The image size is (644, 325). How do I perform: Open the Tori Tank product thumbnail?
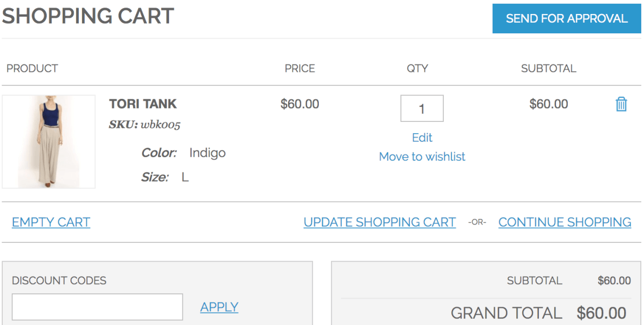(49, 142)
